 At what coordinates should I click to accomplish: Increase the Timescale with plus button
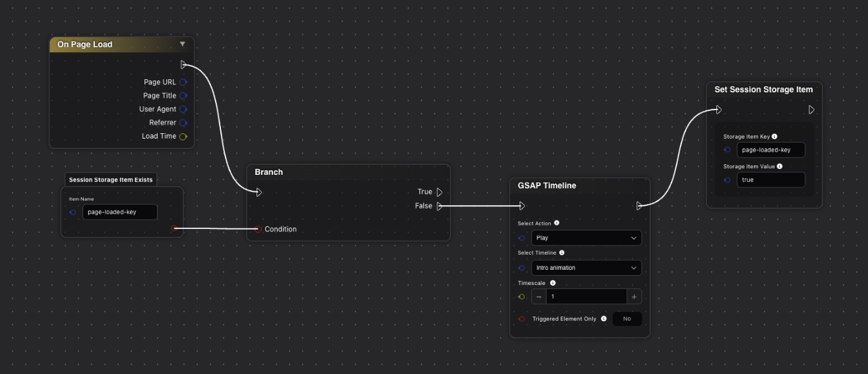click(x=633, y=297)
